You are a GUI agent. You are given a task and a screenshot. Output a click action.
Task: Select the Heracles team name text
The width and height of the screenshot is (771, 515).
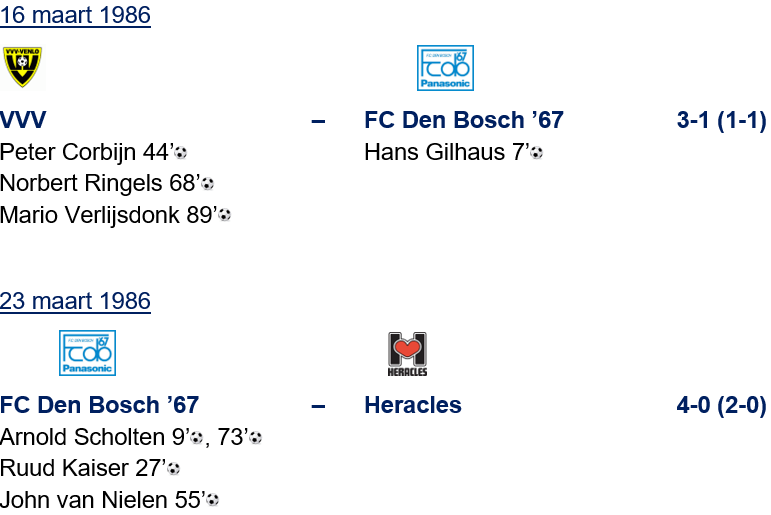click(413, 405)
